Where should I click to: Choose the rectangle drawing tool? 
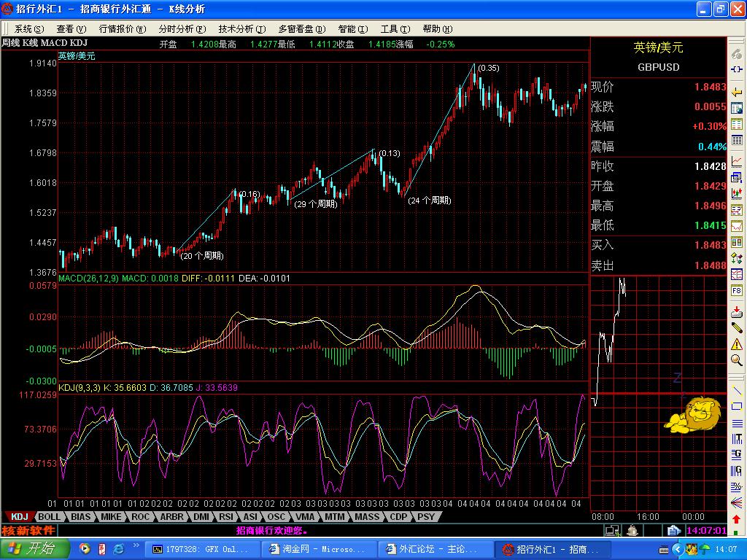pos(737,405)
